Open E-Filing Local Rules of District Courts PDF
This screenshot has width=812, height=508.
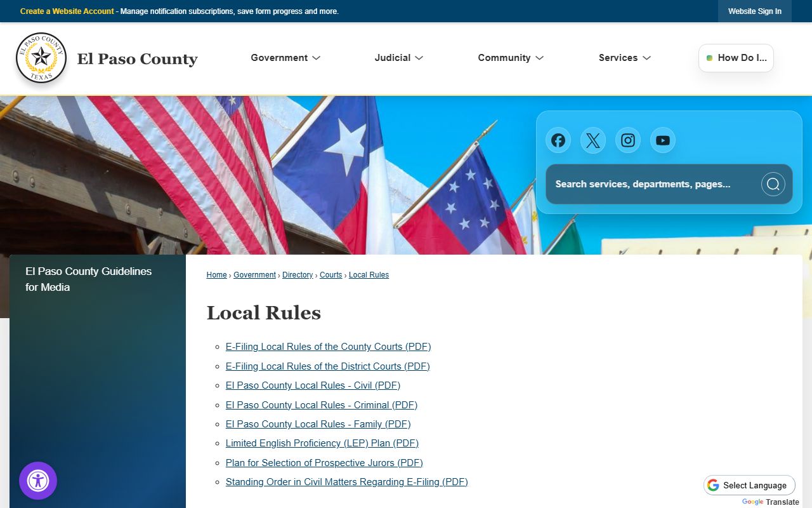(327, 366)
